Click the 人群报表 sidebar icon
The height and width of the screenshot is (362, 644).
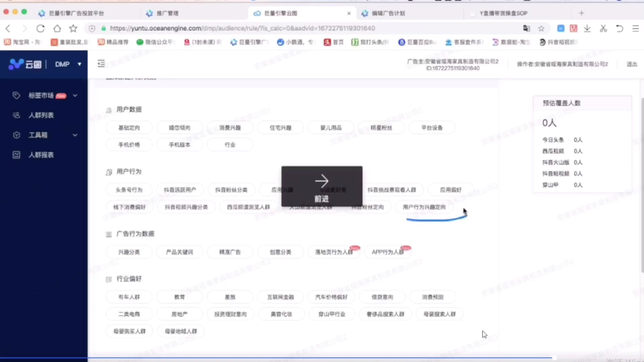(16, 155)
